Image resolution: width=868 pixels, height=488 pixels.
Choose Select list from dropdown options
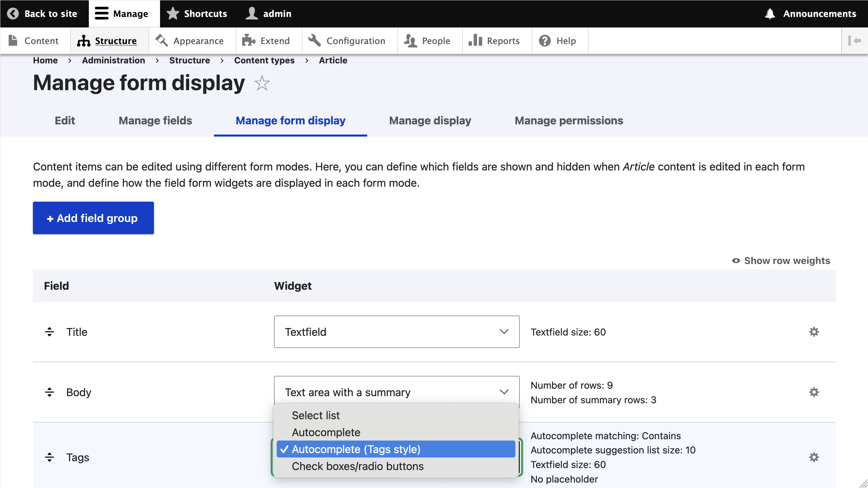(x=316, y=415)
